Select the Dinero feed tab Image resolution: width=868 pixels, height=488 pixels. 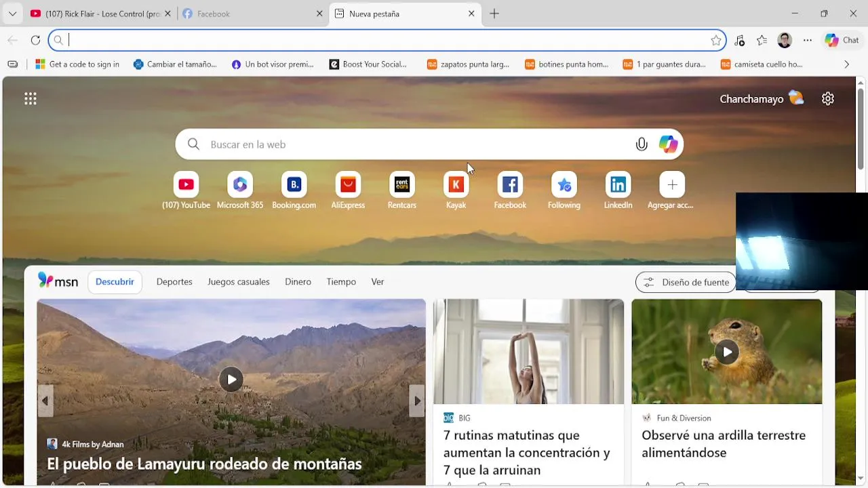pos(298,282)
